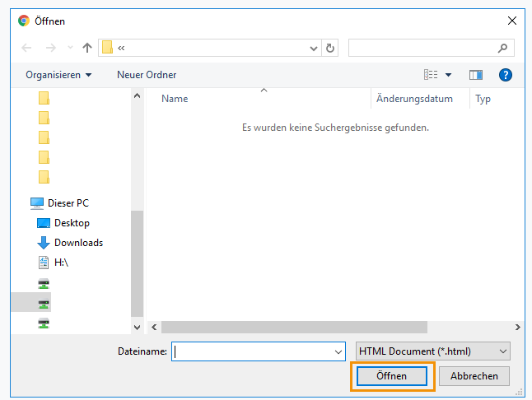
Task: Open the Dateiname suggestions dropdown
Action: pos(338,352)
